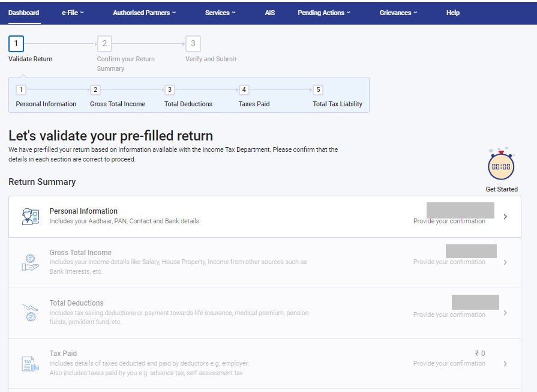Screen dimensions: 537x392
Task: Click the step 4 Taxes Paid badge
Action: 243,89
